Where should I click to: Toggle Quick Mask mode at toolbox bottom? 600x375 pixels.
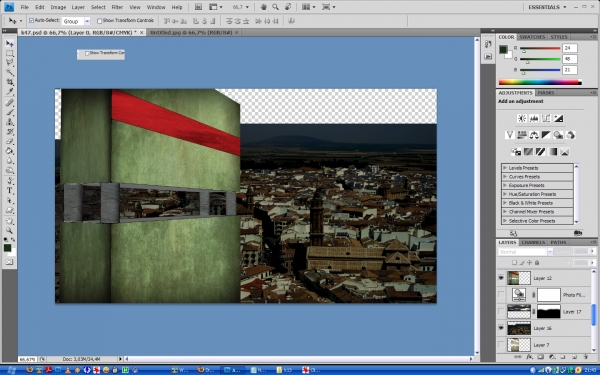click(9, 262)
